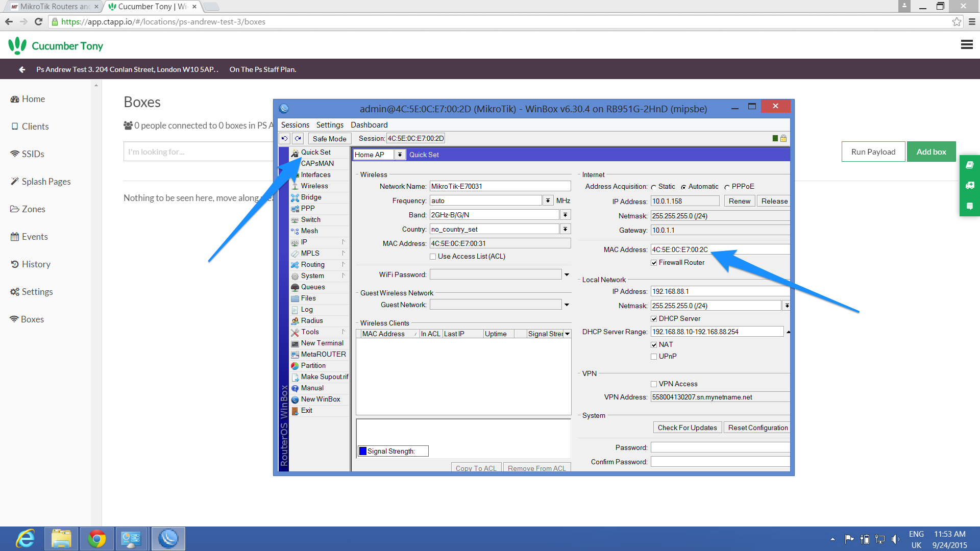Screen dimensions: 980x551
Task: Open Files in the WinBox sidebar
Action: tap(308, 298)
